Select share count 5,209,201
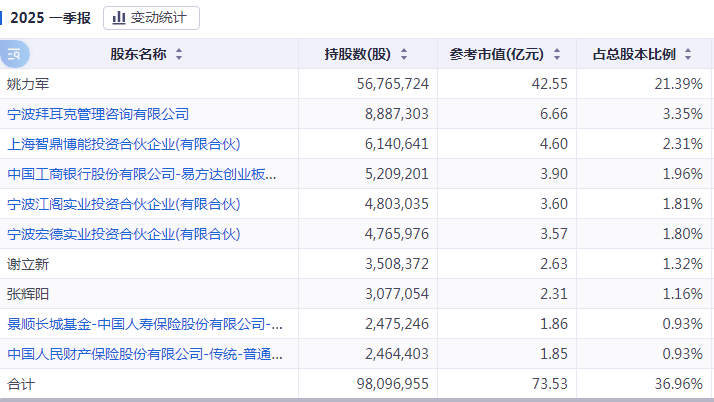Viewport: 714px width, 402px height. [x=397, y=174]
